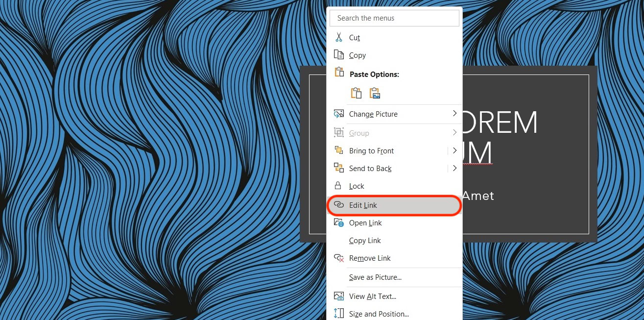Click the Search the menus field
The image size is (644, 320).
(x=395, y=18)
